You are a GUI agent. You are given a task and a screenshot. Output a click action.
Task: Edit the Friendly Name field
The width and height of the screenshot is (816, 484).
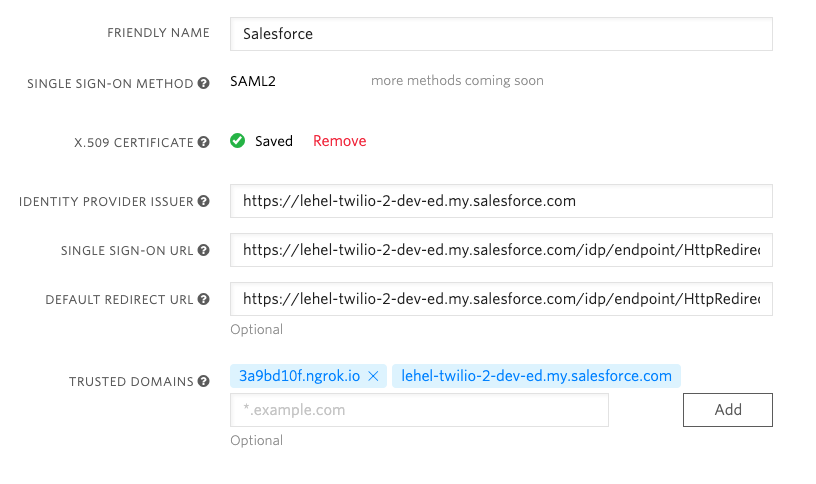501,34
